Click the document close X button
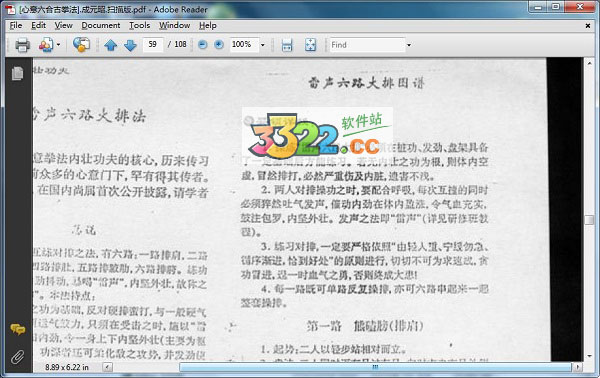The image size is (600, 378). pos(587,26)
